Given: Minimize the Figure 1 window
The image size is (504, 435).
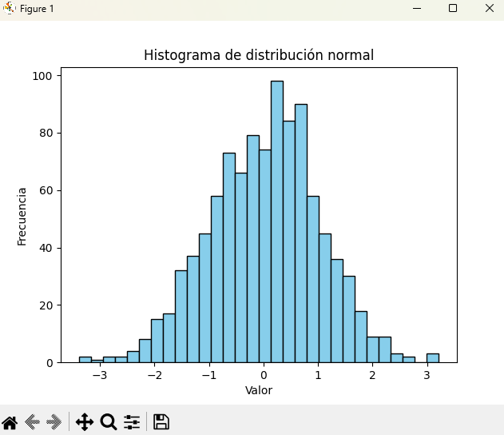Looking at the screenshot, I should click(416, 8).
